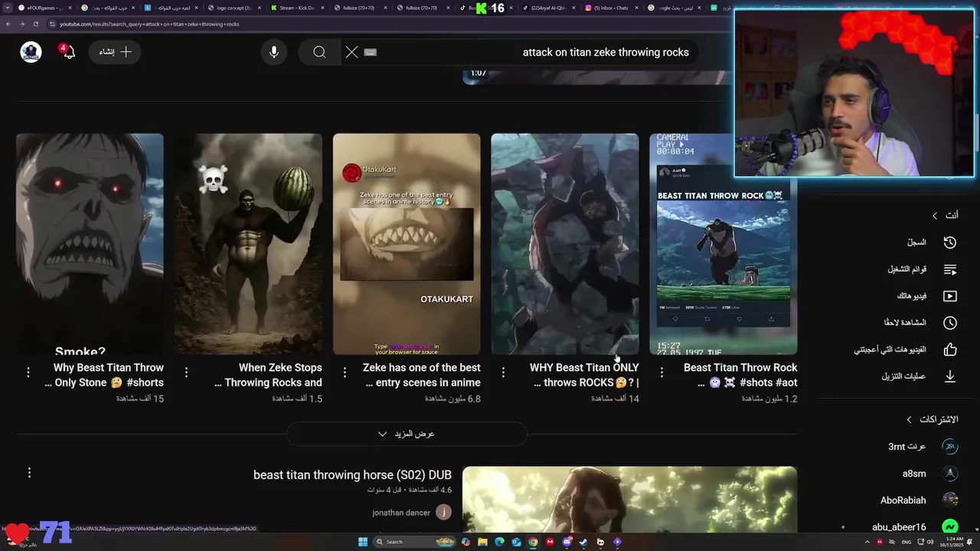Open the Windows Start menu
Viewport: 980px width, 551px height.
click(363, 542)
